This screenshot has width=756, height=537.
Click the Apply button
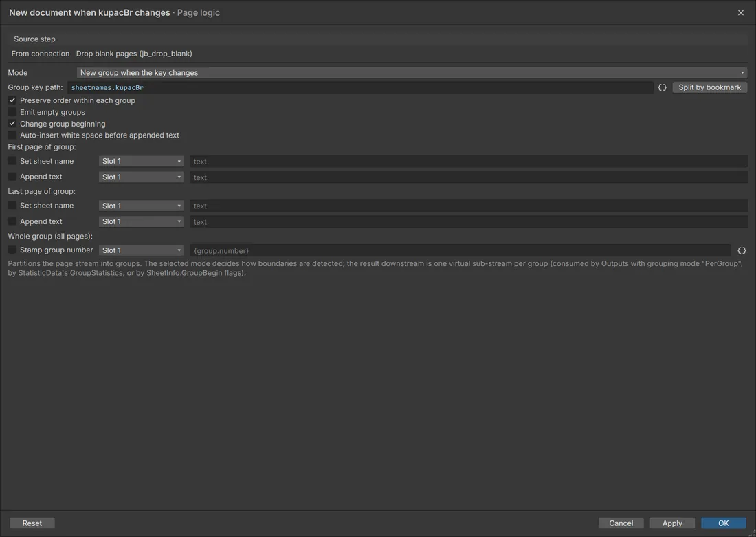point(672,523)
